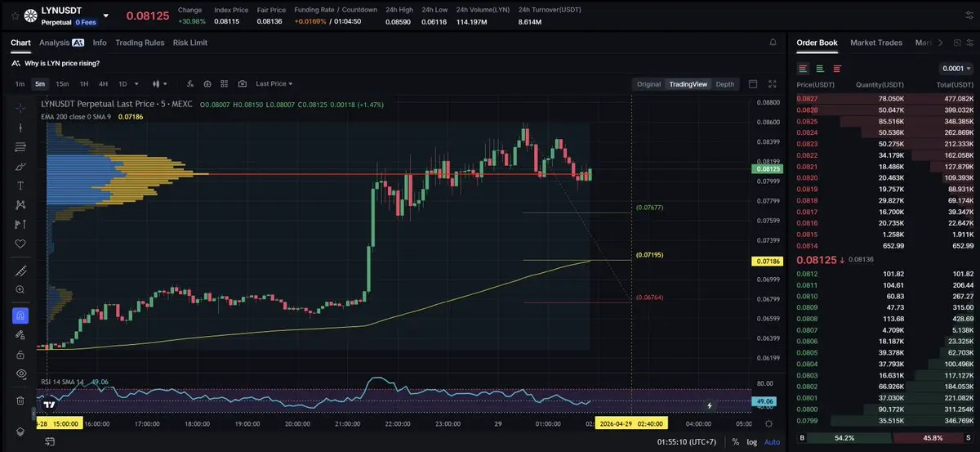Enter fullscreen chart mode

click(x=773, y=84)
